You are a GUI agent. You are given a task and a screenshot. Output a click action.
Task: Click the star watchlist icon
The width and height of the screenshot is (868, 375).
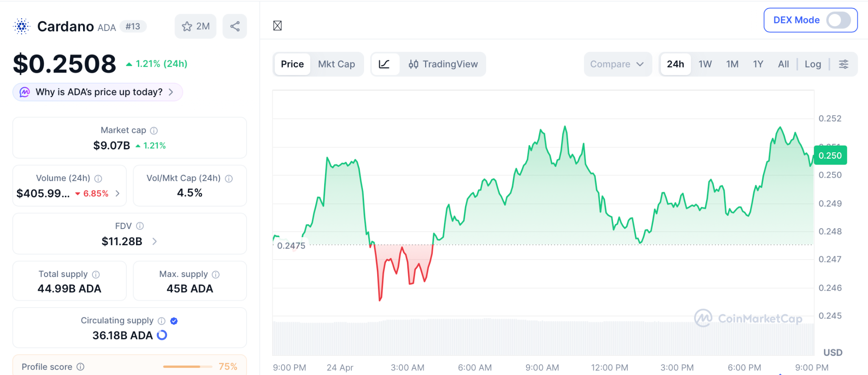[x=187, y=26]
